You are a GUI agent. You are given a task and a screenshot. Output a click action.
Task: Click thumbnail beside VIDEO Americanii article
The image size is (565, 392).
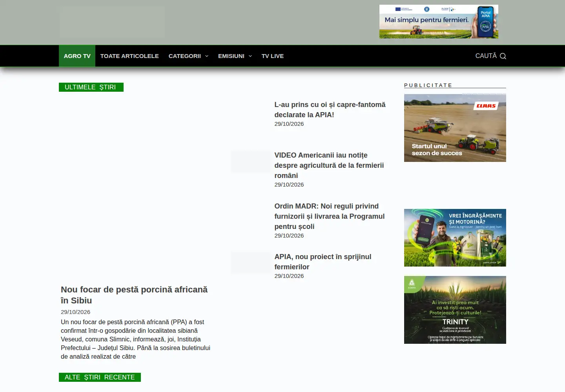coord(250,162)
